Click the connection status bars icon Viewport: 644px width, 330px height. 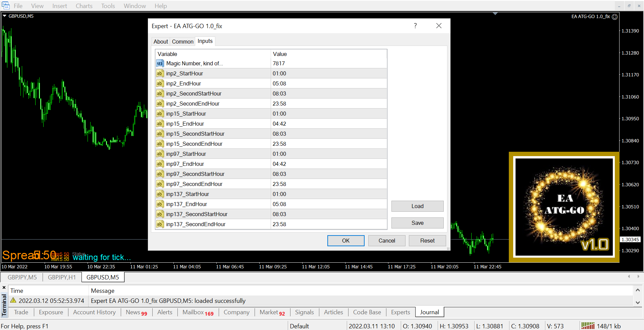(588, 326)
